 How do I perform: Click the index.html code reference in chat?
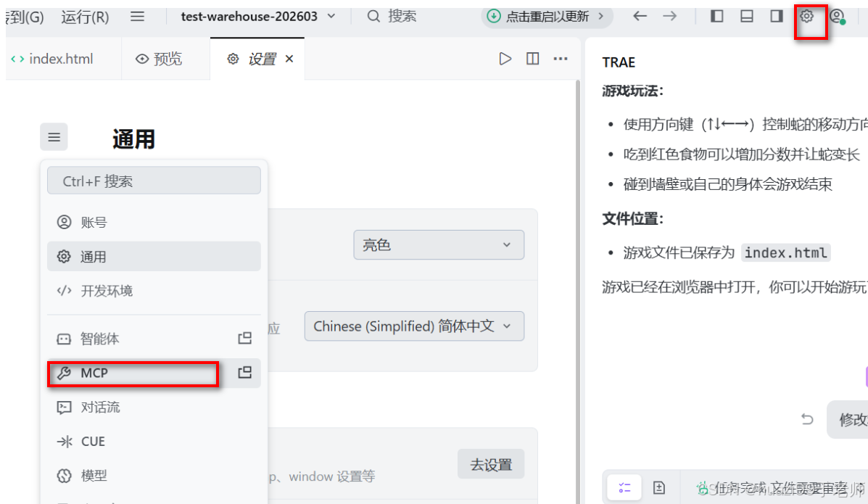tap(785, 252)
